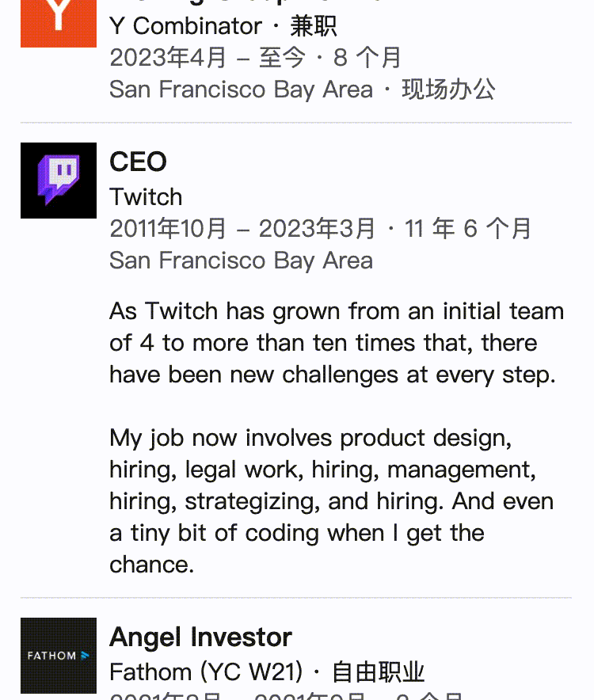The width and height of the screenshot is (594, 700).
Task: Click the Twitch company name text
Action: (146, 197)
